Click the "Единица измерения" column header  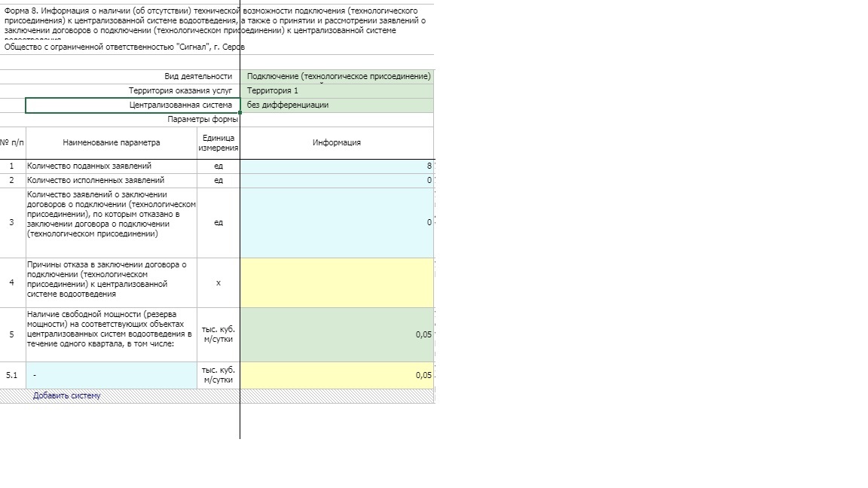(218, 143)
